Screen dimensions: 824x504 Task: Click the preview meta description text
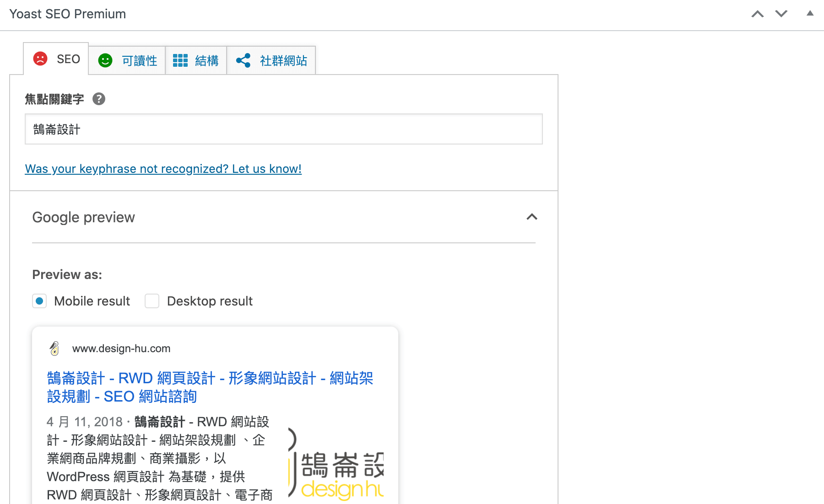tap(160, 458)
